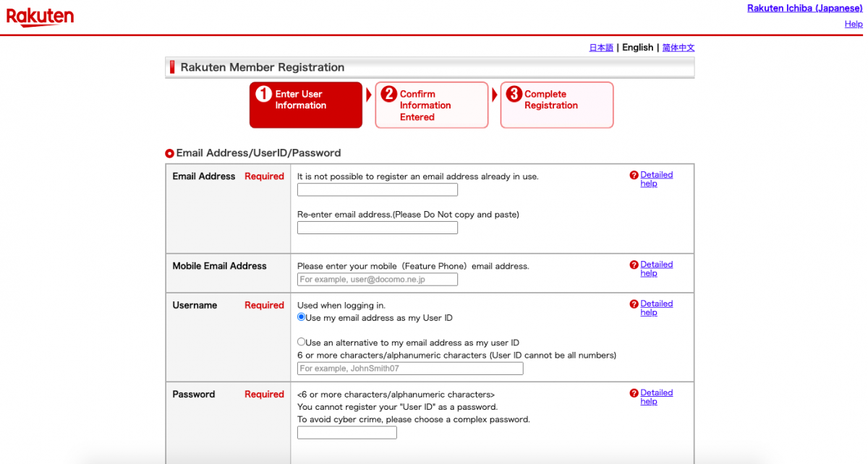Click the Username help question-mark icon
Viewport: 868px width, 464px height.
tap(634, 304)
